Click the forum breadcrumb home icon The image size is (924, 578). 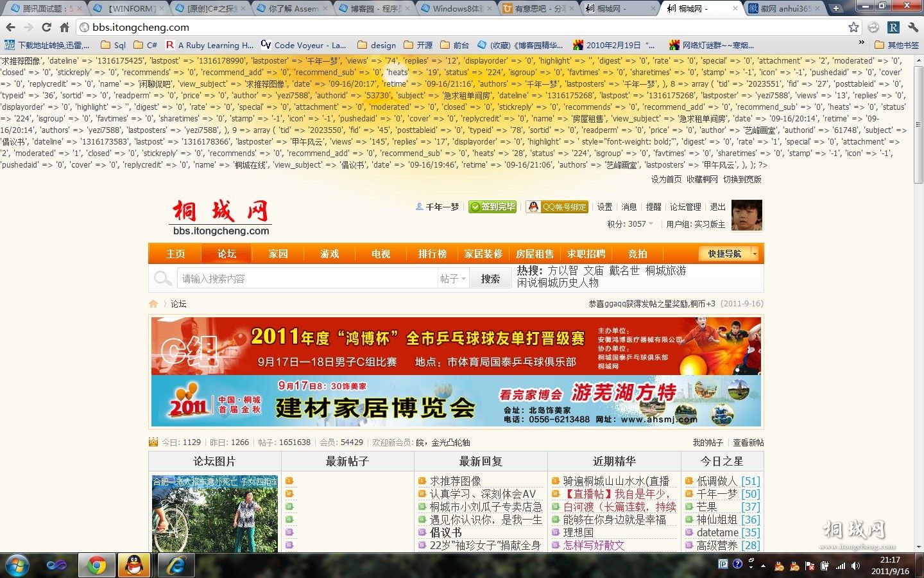click(x=153, y=304)
